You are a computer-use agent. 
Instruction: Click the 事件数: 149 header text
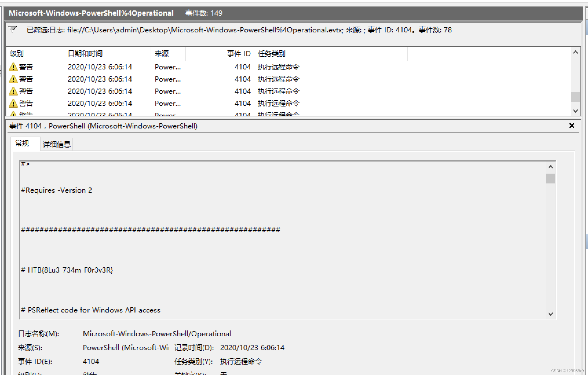pos(204,13)
